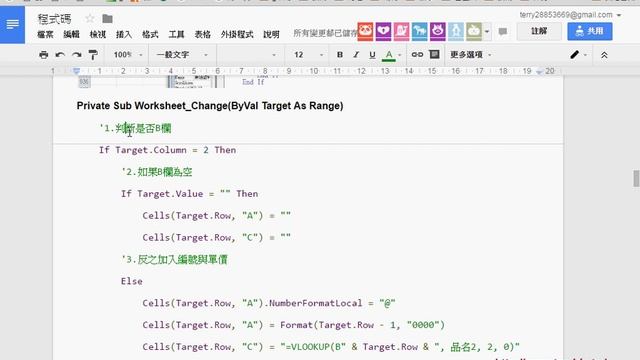Toggle bold formatting

340,55
